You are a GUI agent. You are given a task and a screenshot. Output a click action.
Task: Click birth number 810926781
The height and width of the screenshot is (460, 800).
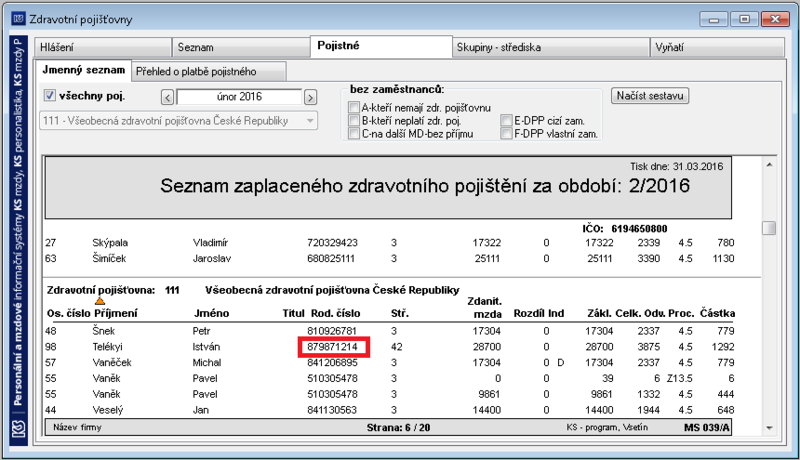tap(332, 331)
